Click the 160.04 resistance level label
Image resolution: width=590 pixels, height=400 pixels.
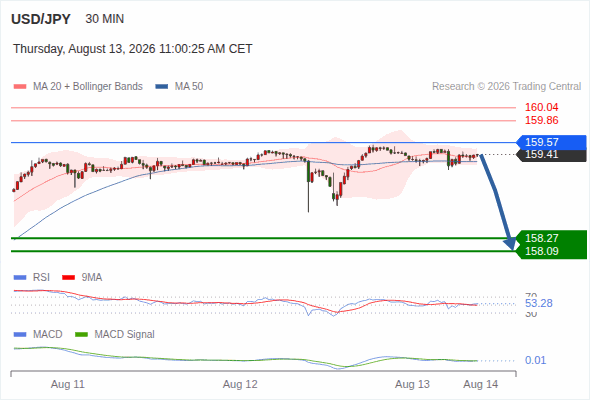[541, 107]
